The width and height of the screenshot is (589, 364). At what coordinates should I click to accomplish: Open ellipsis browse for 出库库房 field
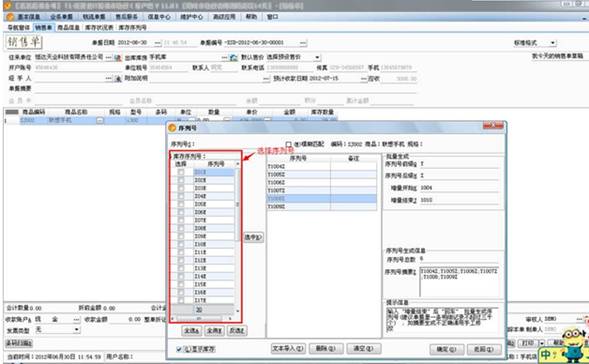tap(224, 57)
